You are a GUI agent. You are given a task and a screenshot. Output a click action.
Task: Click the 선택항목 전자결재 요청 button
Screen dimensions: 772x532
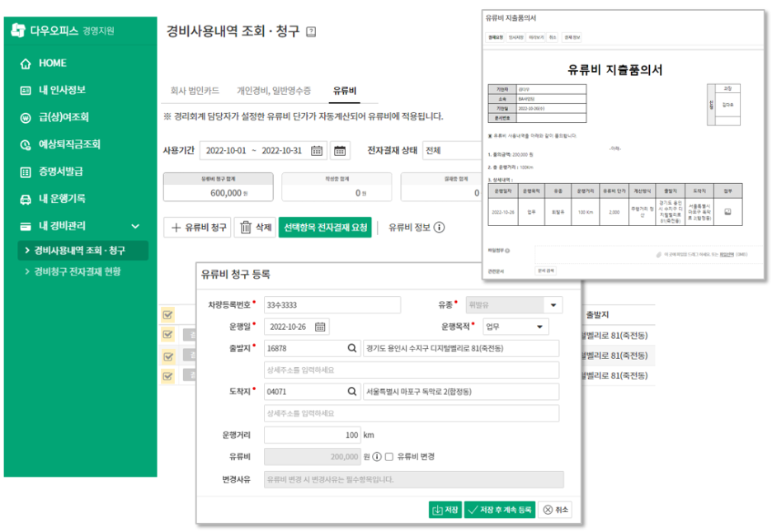click(x=324, y=227)
